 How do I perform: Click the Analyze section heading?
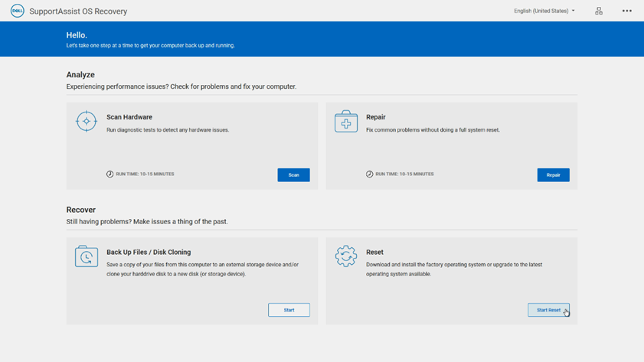[x=80, y=75]
